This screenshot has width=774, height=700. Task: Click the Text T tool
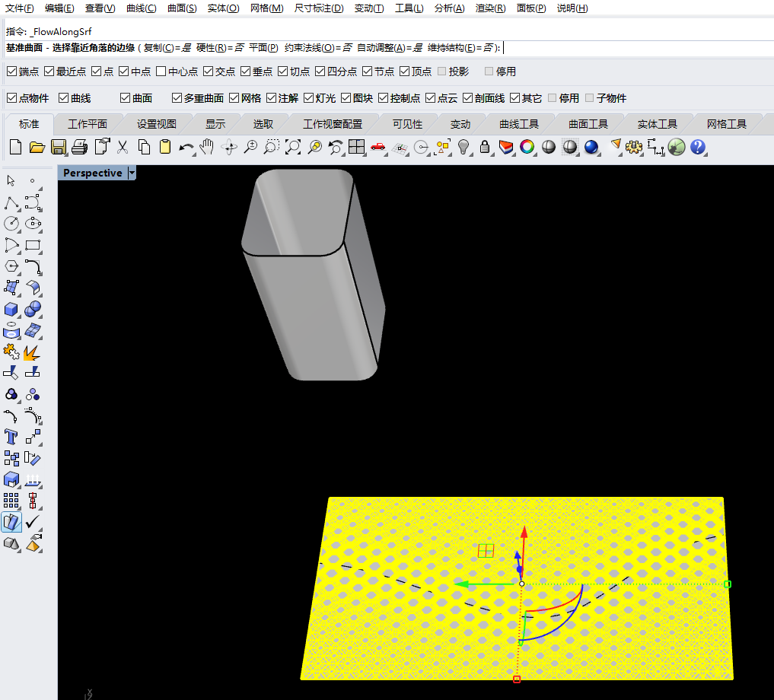11,437
